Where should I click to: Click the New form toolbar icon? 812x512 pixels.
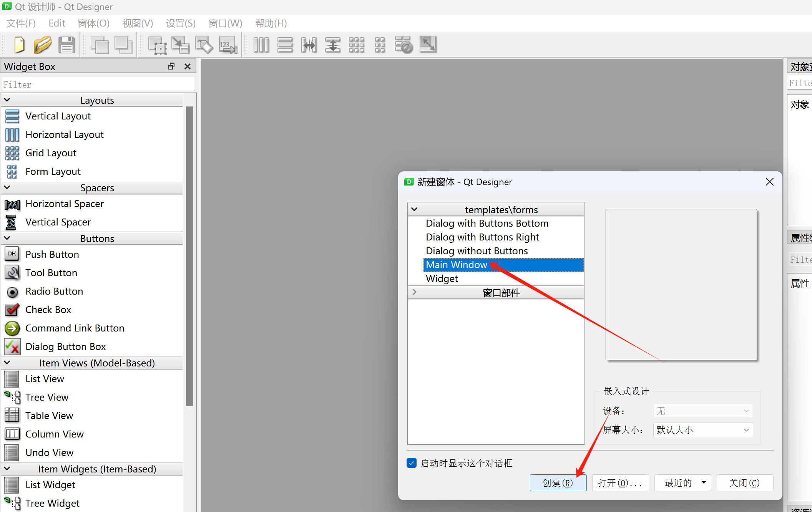[19, 45]
